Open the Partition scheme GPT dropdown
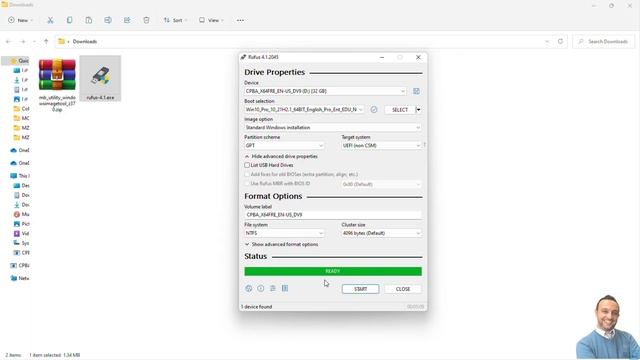 [284, 145]
